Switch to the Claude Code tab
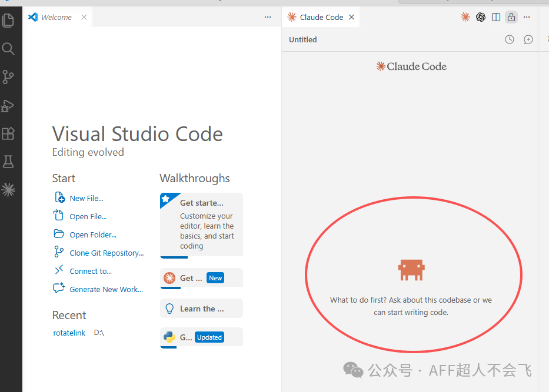549x392 pixels. (x=321, y=17)
